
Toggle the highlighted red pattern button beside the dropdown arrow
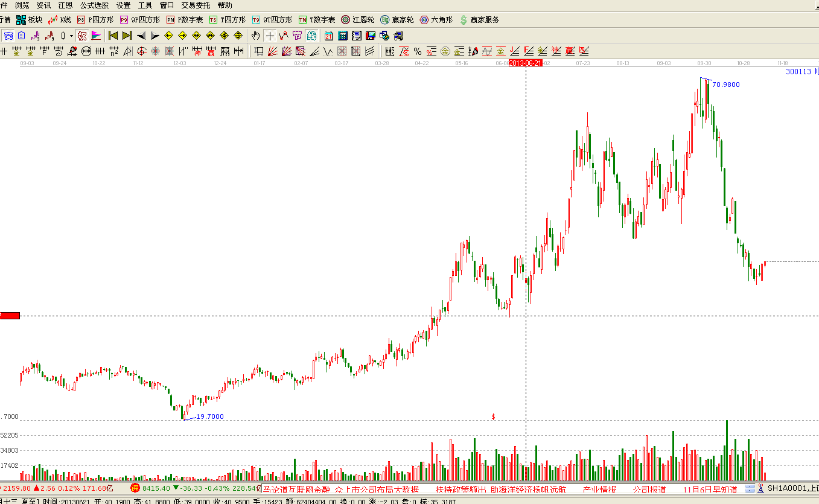(x=82, y=36)
